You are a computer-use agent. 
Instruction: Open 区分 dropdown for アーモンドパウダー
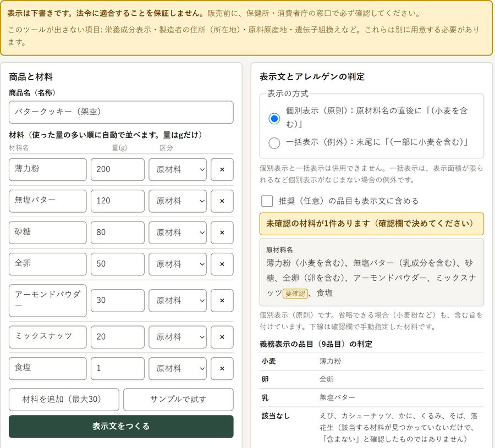click(x=178, y=301)
